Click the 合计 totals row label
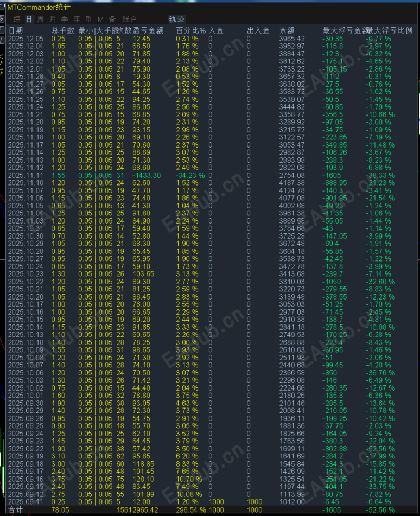Screen dimensions: 420x516 coord(16,510)
